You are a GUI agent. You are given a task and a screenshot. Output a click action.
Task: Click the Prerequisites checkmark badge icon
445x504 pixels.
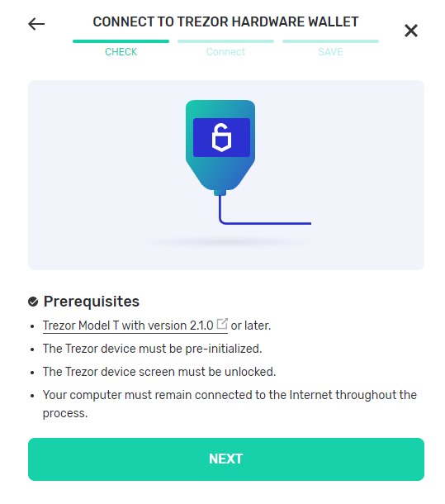tap(33, 302)
